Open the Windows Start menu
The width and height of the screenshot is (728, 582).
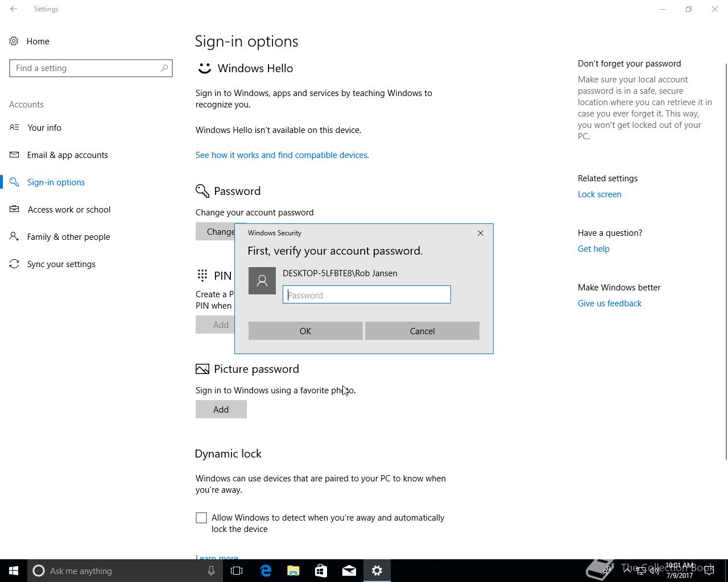(14, 571)
